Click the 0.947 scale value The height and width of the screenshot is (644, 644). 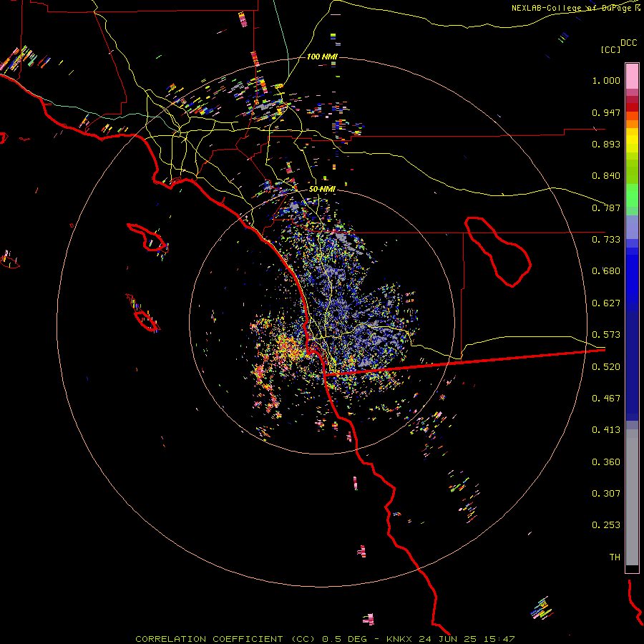tap(606, 112)
